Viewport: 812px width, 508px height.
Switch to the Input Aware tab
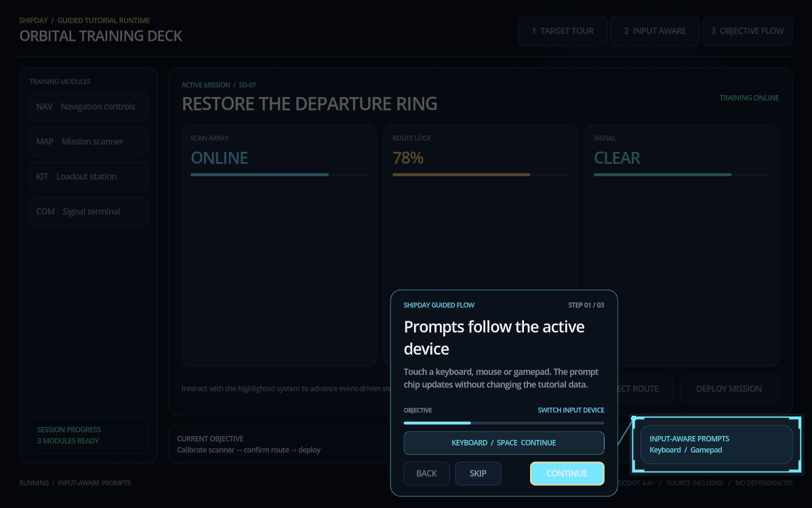click(x=655, y=31)
